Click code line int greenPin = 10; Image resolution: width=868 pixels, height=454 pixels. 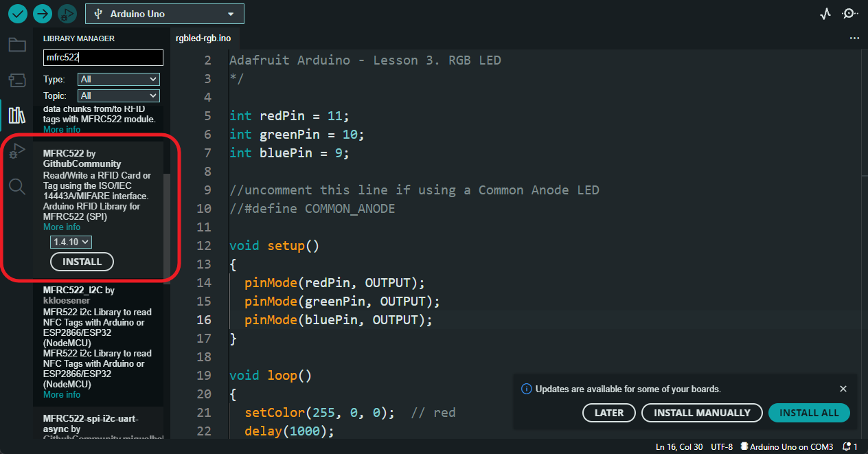click(297, 135)
